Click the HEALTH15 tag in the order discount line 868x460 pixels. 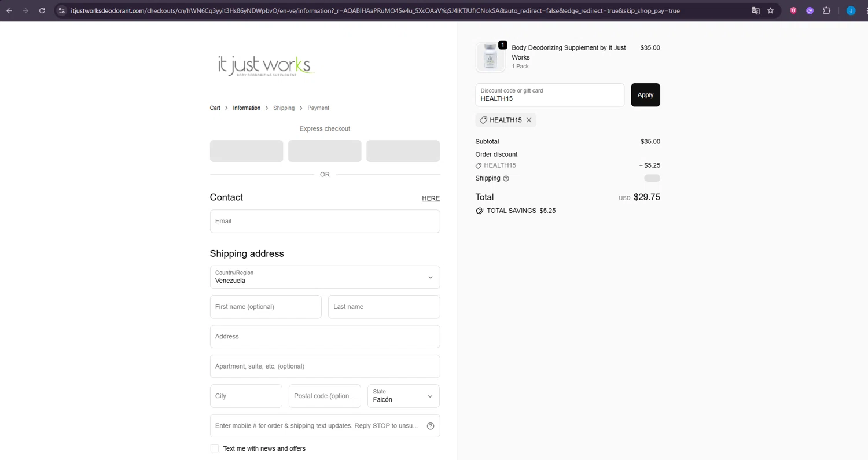[x=495, y=165]
